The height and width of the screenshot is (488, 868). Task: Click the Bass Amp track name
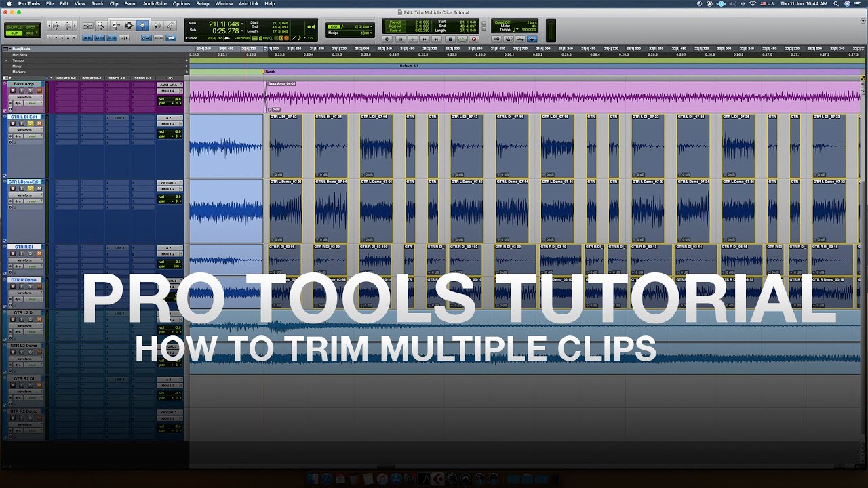click(24, 84)
